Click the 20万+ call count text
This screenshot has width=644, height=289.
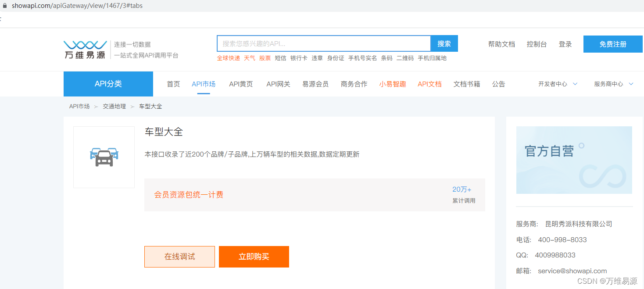462,189
